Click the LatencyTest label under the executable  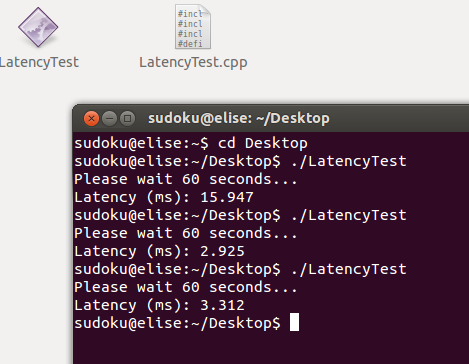39,62
